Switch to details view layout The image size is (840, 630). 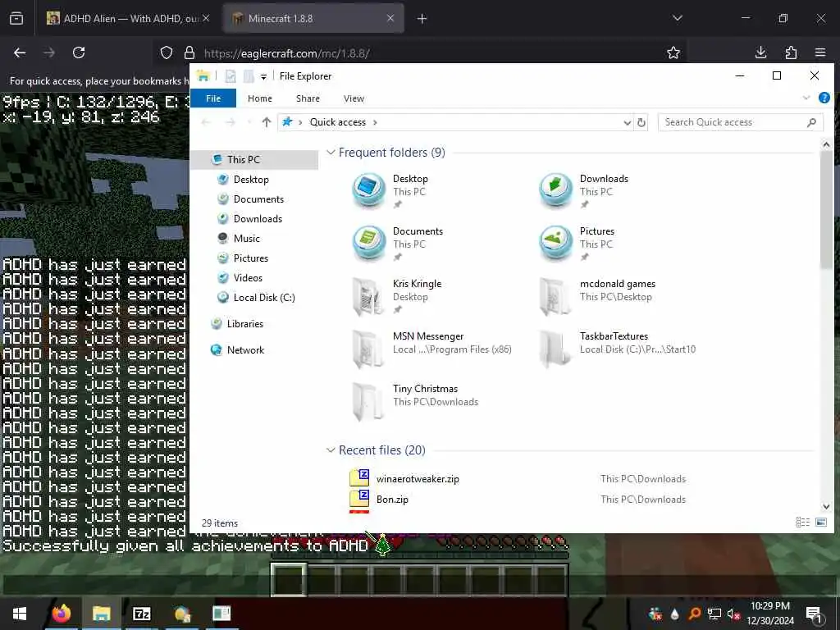point(802,523)
